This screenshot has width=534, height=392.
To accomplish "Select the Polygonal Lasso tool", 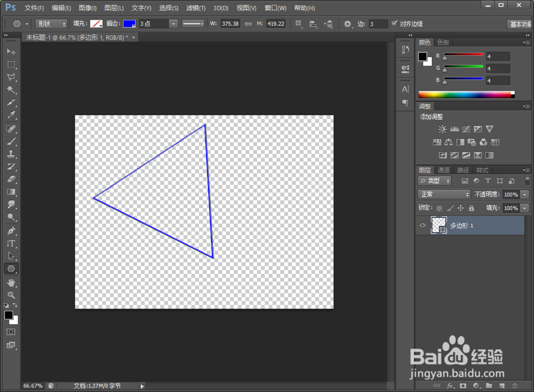I will pos(11,77).
